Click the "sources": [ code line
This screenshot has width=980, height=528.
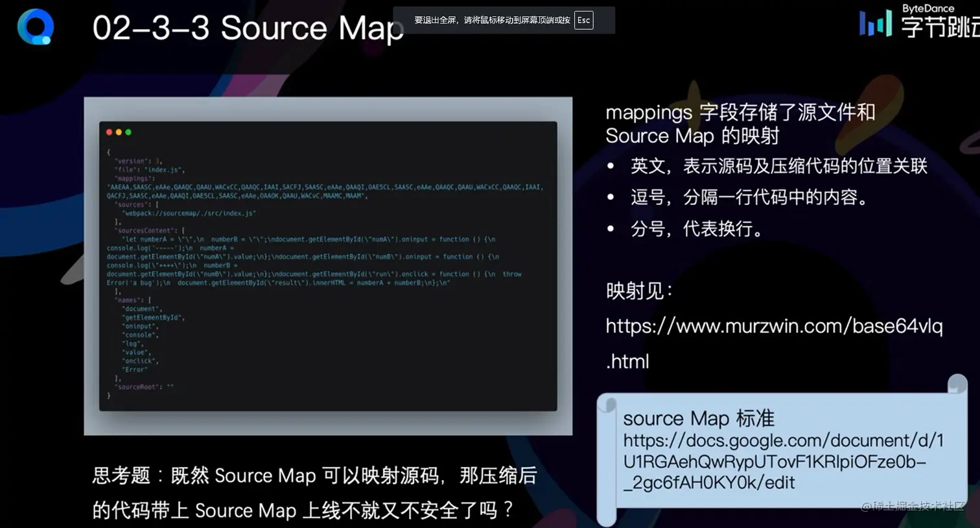137,204
